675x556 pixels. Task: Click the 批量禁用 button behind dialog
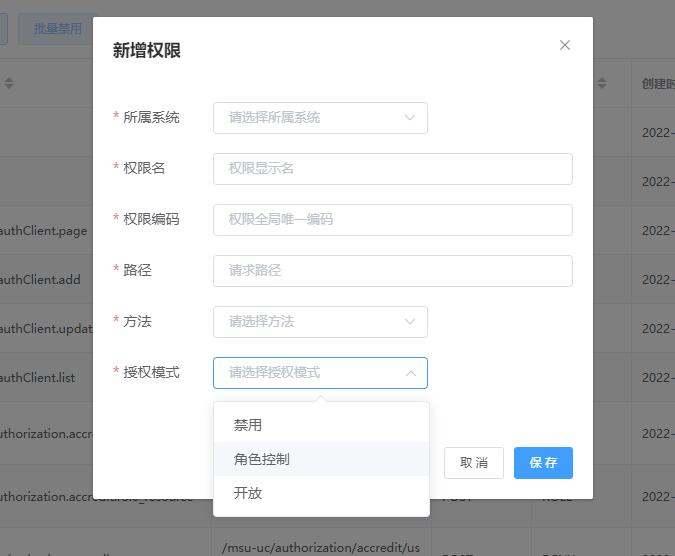point(58,29)
